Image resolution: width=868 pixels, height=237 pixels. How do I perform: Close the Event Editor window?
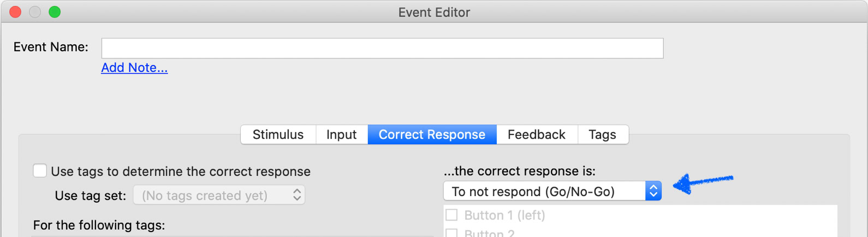[15, 12]
